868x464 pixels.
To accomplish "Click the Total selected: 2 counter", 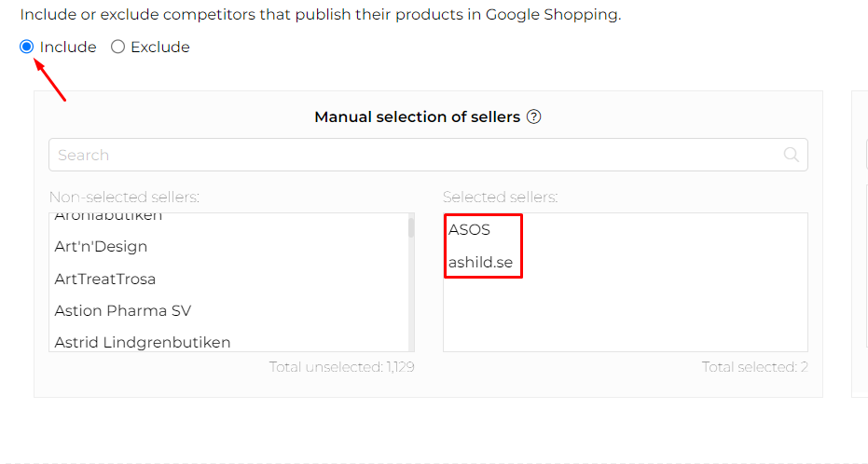I will click(754, 367).
